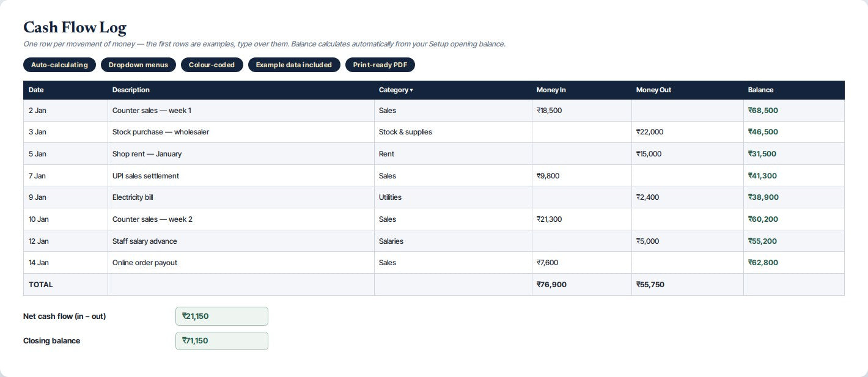This screenshot has width=868, height=377.
Task: Select the Closing balance ₹71,150 field
Action: [x=221, y=341]
